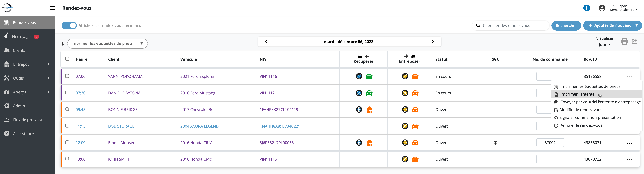The width and height of the screenshot is (644, 174).
Task: Select Imprimer l'entente from context menu
Action: (x=577, y=94)
